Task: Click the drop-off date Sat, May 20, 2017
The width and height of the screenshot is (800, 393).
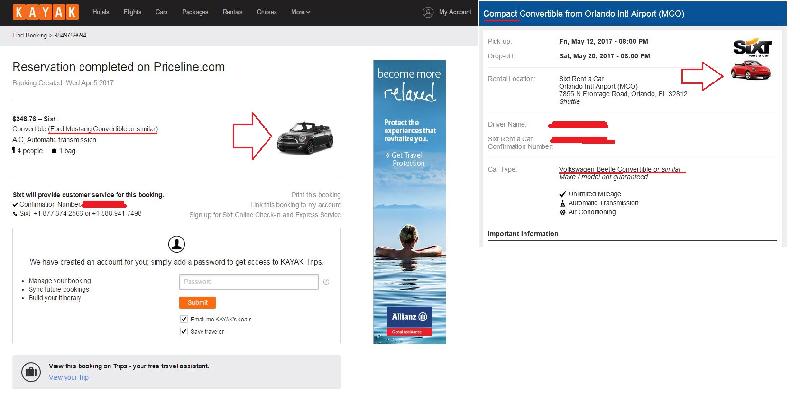Action: (x=605, y=56)
